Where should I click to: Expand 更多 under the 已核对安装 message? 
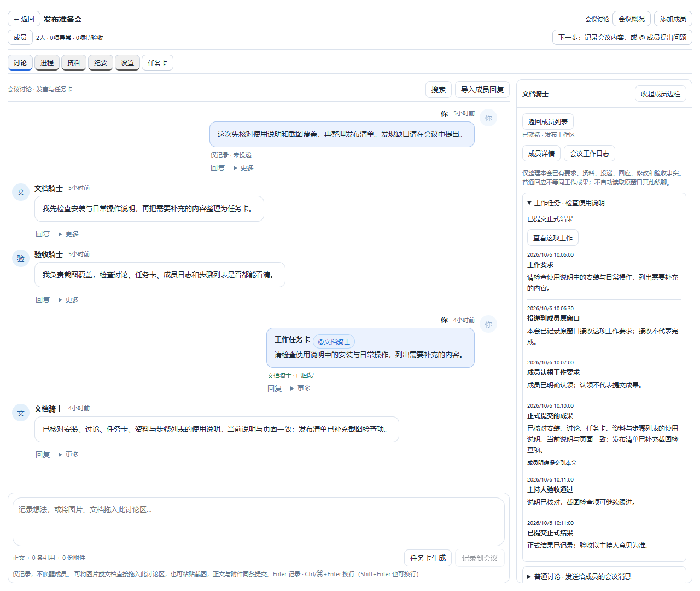tap(68, 455)
